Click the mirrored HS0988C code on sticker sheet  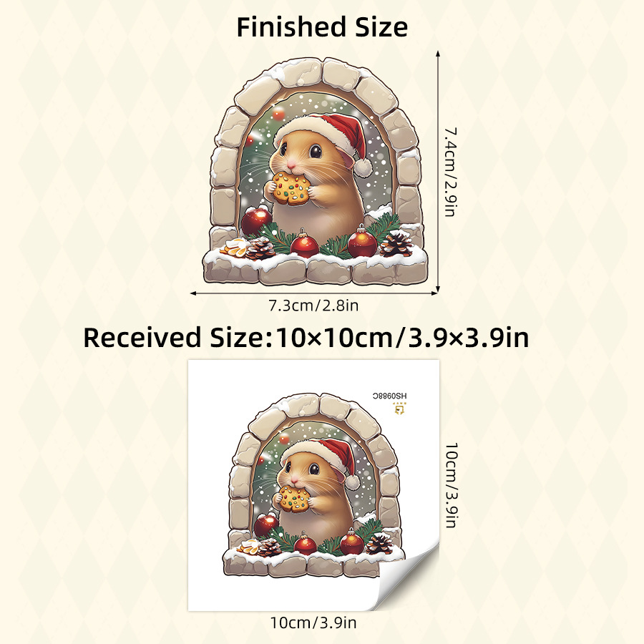point(389,396)
